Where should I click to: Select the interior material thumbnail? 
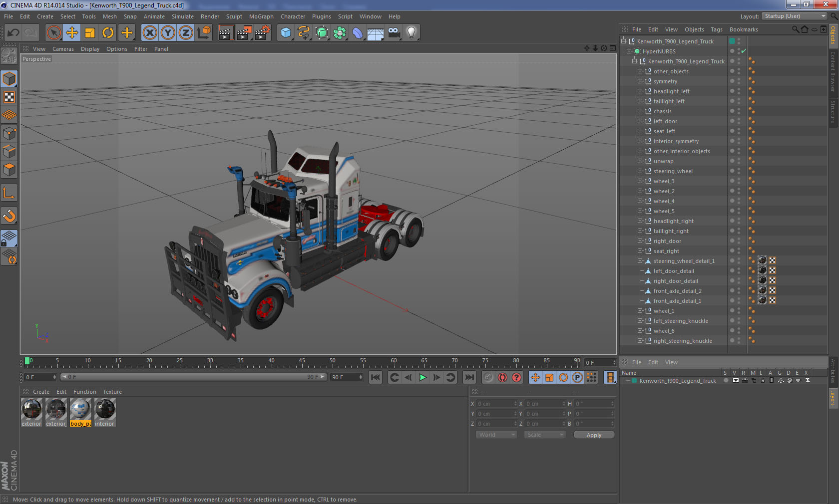(x=105, y=413)
